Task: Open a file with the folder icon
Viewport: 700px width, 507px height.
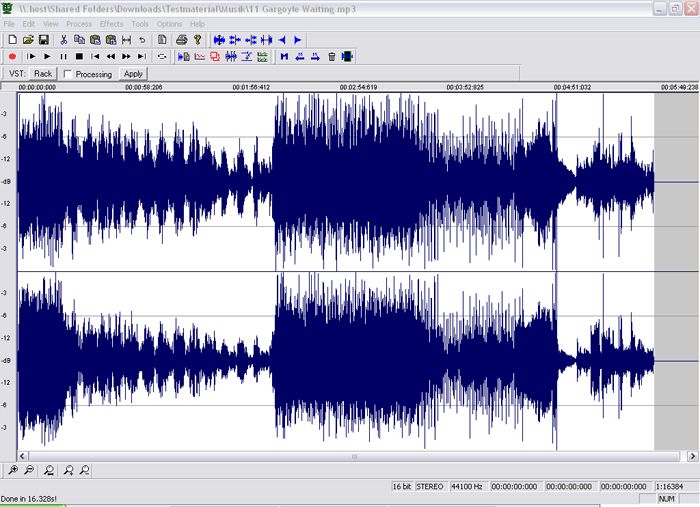Action: point(28,40)
